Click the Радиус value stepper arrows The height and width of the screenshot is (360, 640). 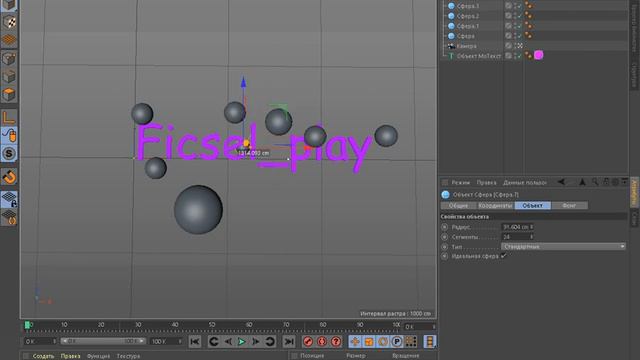(531, 227)
